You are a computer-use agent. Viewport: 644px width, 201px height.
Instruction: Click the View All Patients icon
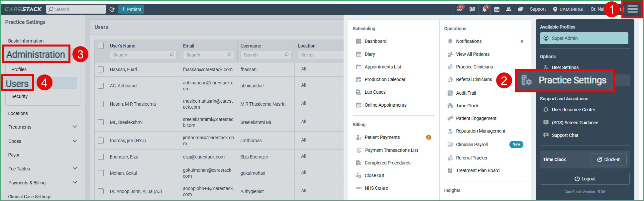pyautogui.click(x=450, y=54)
